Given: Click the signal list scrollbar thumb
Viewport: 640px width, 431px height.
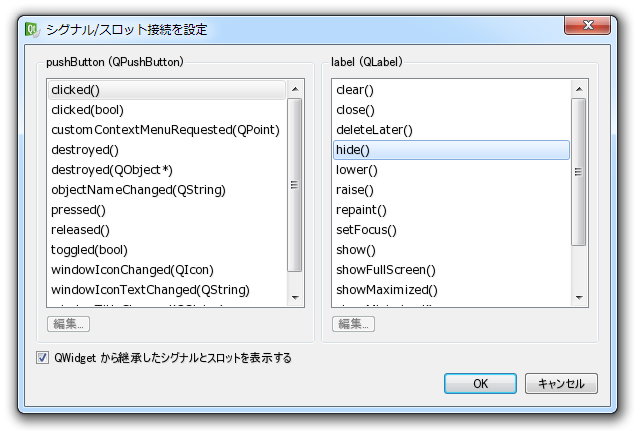Looking at the screenshot, I should 295,185.
